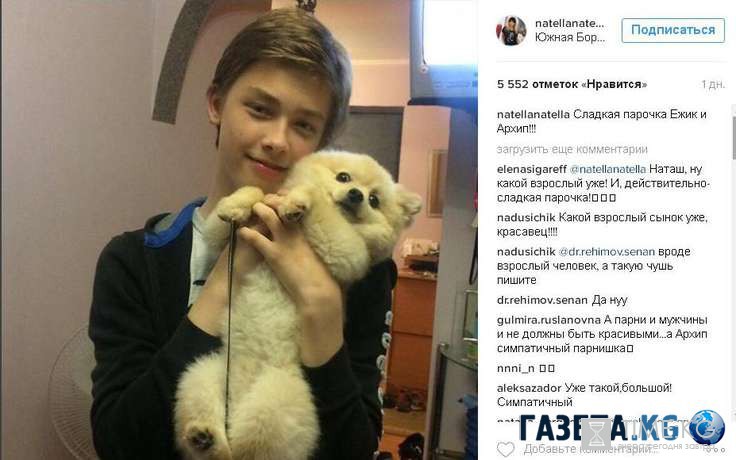Image resolution: width=736 pixels, height=460 pixels.
Task: Click the 5 552 отметок «Нравится» likes count
Action: [572, 84]
